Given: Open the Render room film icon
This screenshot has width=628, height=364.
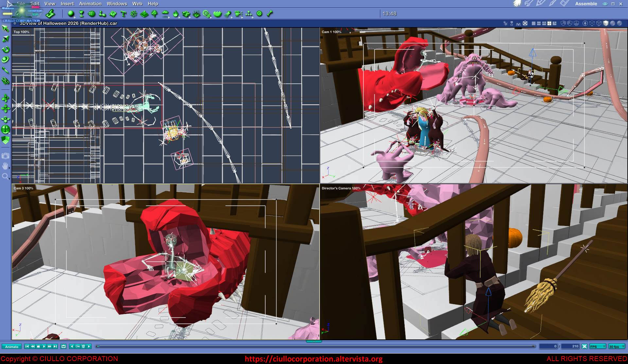Looking at the screenshot, I should pyautogui.click(x=565, y=4).
